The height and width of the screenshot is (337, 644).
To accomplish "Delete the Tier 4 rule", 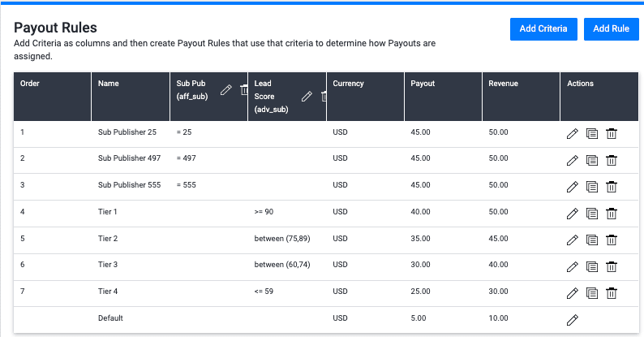I will (x=612, y=292).
